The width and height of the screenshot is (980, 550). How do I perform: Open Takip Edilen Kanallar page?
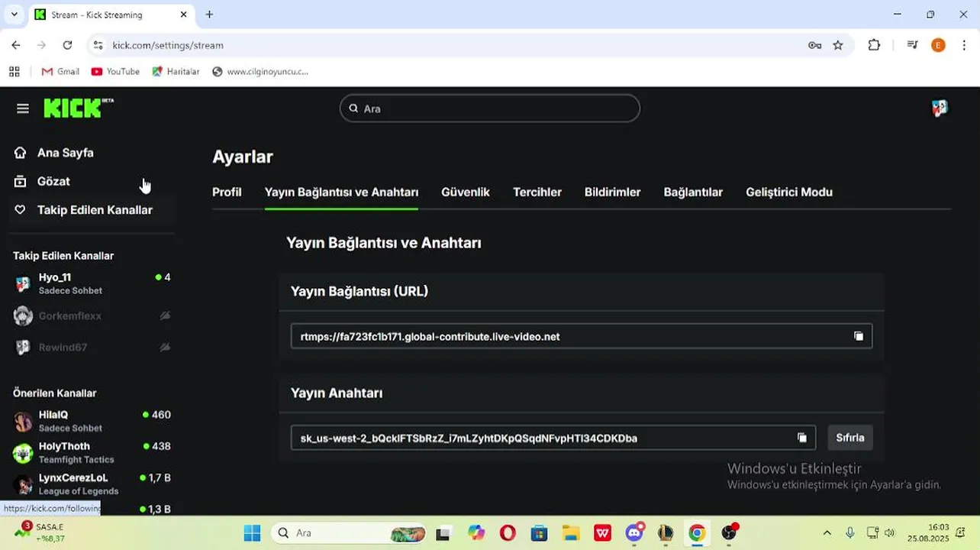pyautogui.click(x=95, y=209)
